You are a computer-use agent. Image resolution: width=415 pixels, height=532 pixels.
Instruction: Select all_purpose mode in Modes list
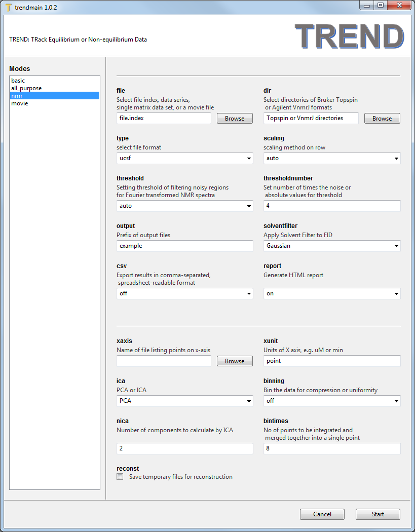(26, 88)
